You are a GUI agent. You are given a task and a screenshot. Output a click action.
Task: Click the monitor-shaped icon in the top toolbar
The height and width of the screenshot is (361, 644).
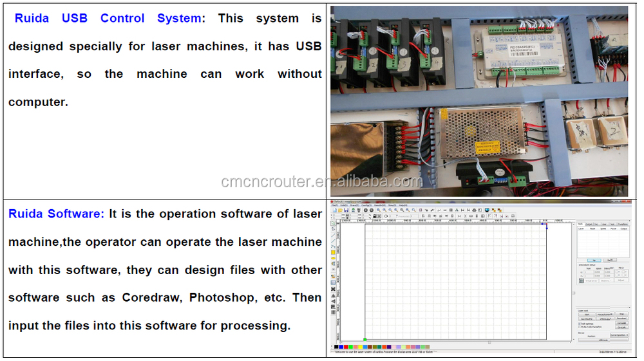[487, 210]
